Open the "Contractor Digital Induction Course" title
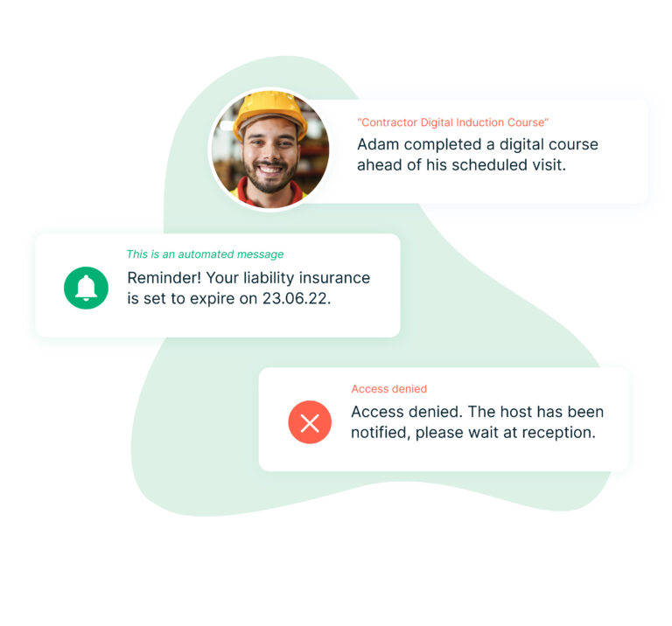Screen dimensions: 672x626 coord(452,122)
